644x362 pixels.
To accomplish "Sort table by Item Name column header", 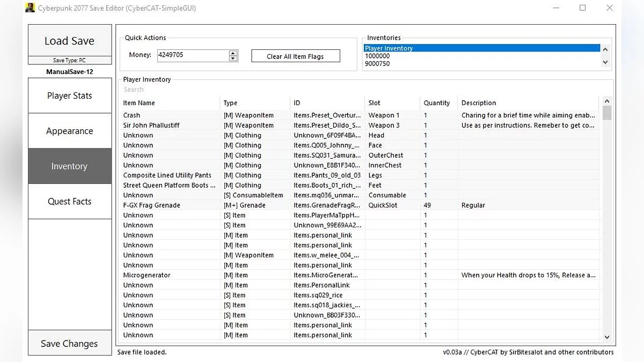I will point(139,103).
